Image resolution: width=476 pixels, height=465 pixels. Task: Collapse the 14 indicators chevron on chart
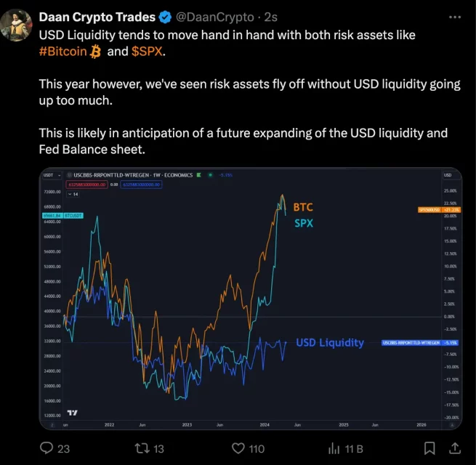pyautogui.click(x=73, y=194)
